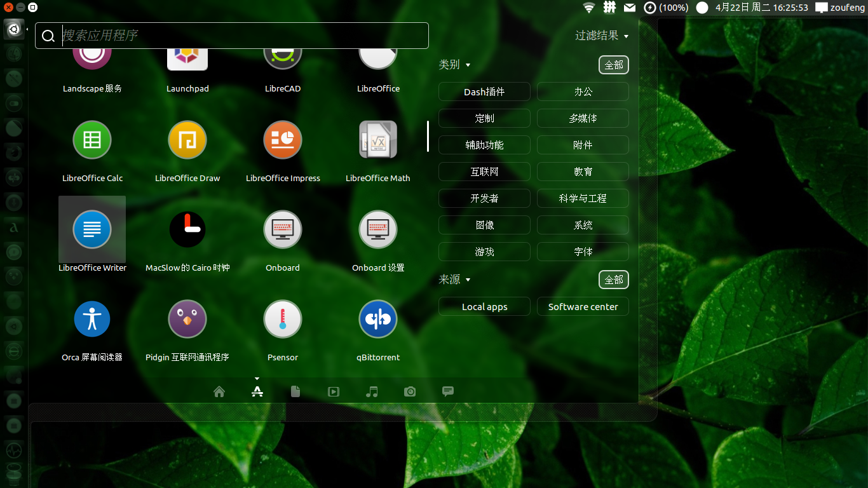Viewport: 868px width, 488px height.
Task: Open the Photos lens
Action: [410, 391]
